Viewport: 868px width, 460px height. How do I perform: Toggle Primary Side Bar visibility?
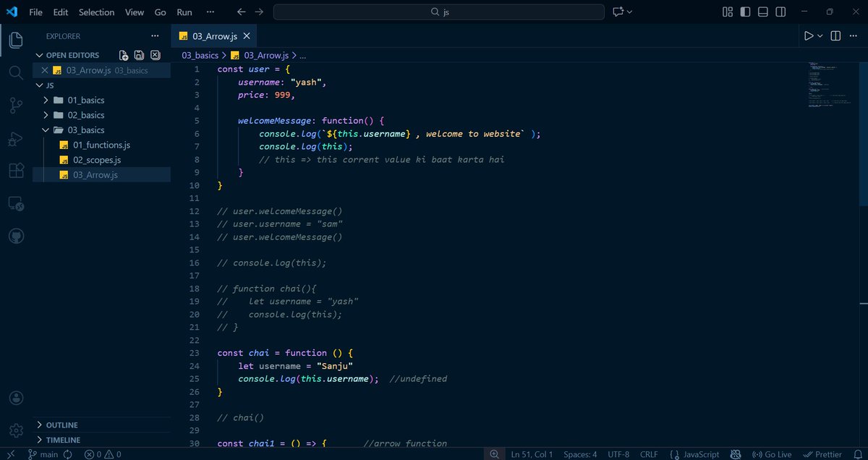[745, 12]
